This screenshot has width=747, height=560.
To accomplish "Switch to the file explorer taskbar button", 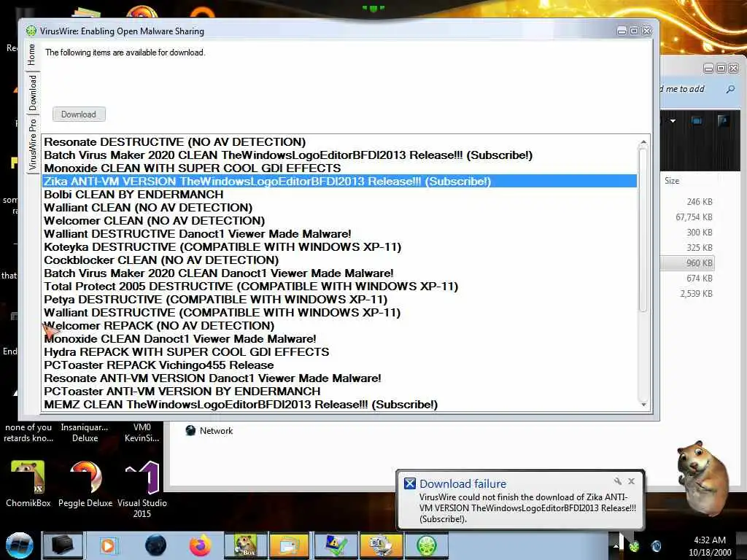I will pos(289,545).
